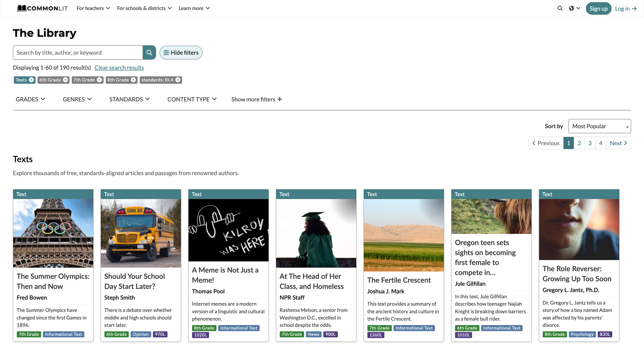Open the Fertile Crescent landscape thumbnail

point(403,235)
